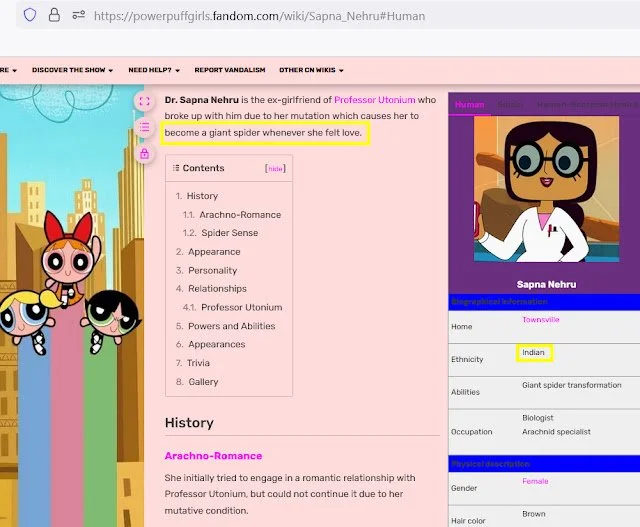
Task: Click the History section heading
Action: coord(189,423)
